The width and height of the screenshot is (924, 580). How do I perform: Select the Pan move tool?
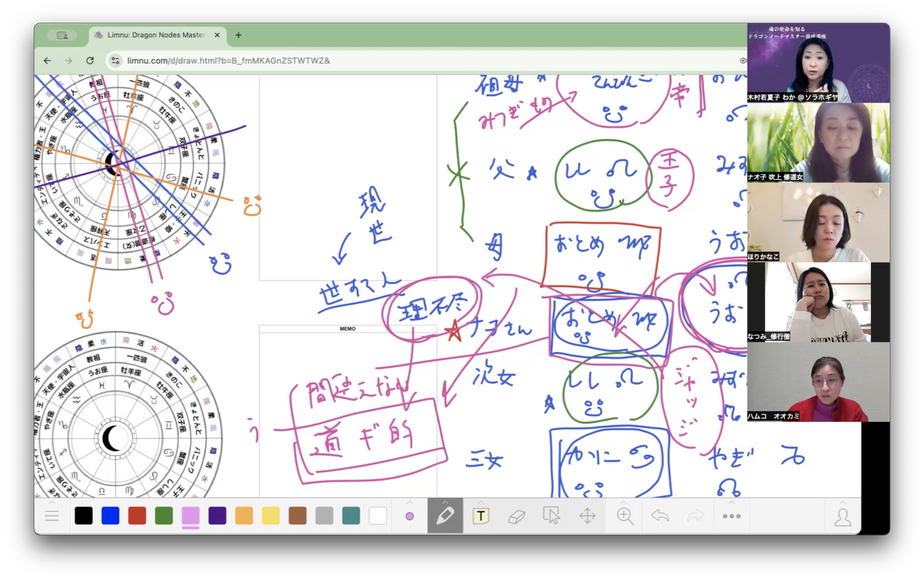[x=587, y=516]
